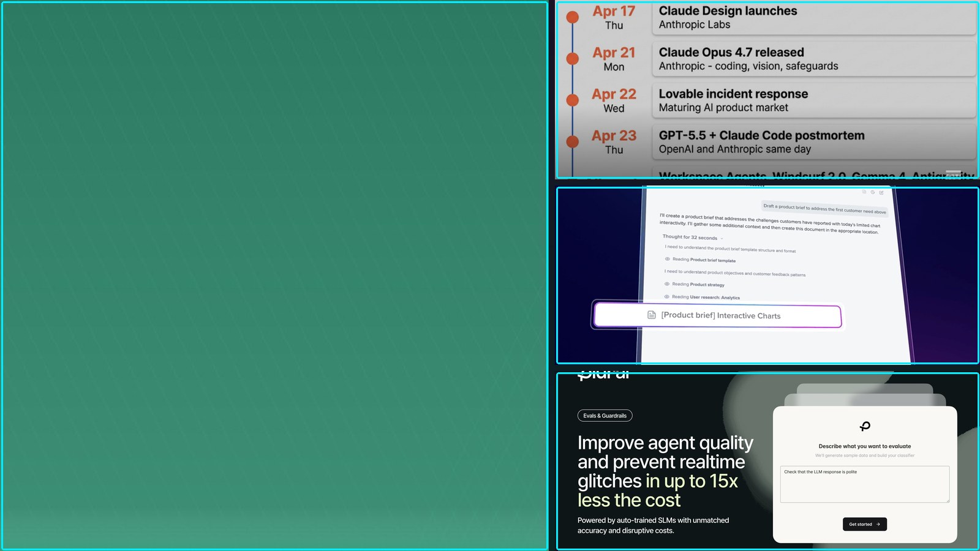Select the Apr 22 timeline dot

[573, 100]
